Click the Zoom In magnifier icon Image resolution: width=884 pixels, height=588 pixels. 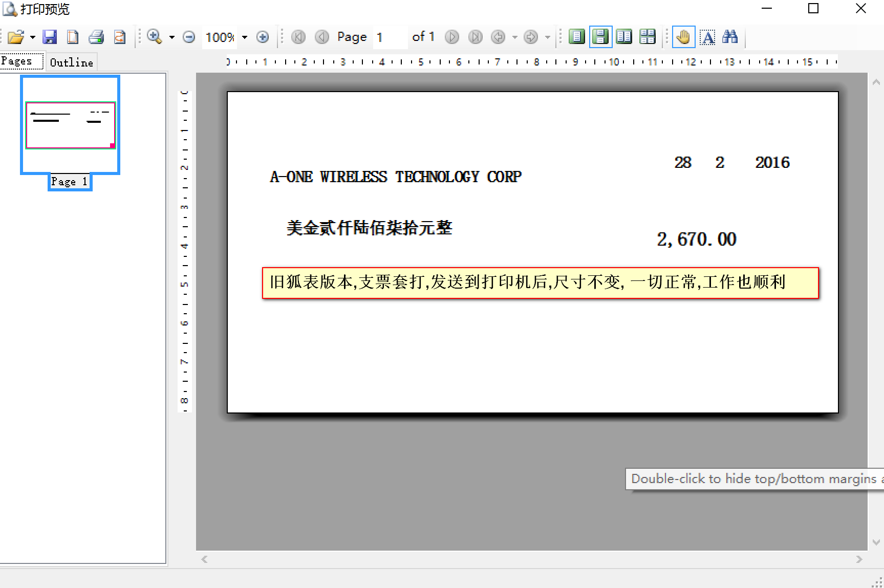154,37
